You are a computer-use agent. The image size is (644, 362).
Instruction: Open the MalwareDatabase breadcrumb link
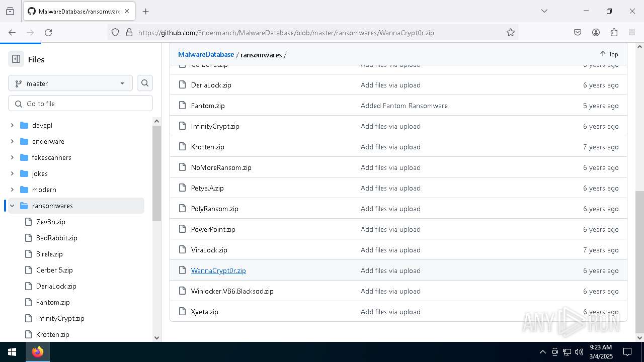206,54
